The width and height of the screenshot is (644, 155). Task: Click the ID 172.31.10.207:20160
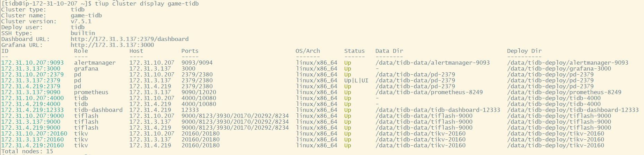[x=34, y=133]
